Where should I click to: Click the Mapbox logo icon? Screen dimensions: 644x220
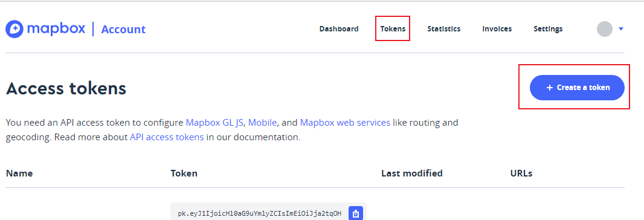click(x=14, y=29)
